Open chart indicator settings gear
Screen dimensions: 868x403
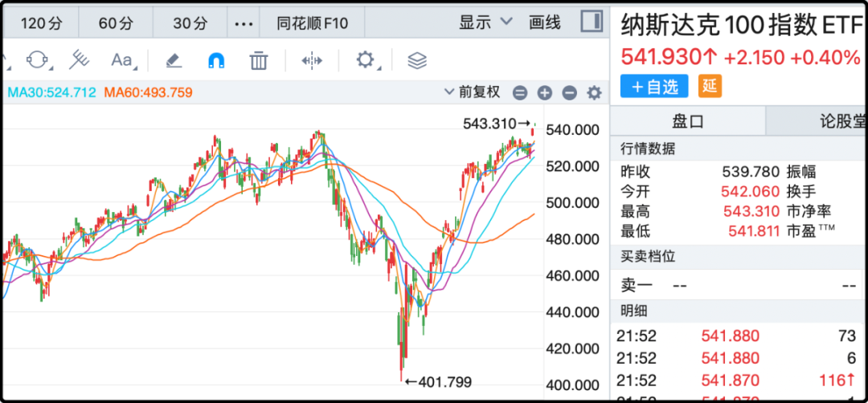point(594,93)
